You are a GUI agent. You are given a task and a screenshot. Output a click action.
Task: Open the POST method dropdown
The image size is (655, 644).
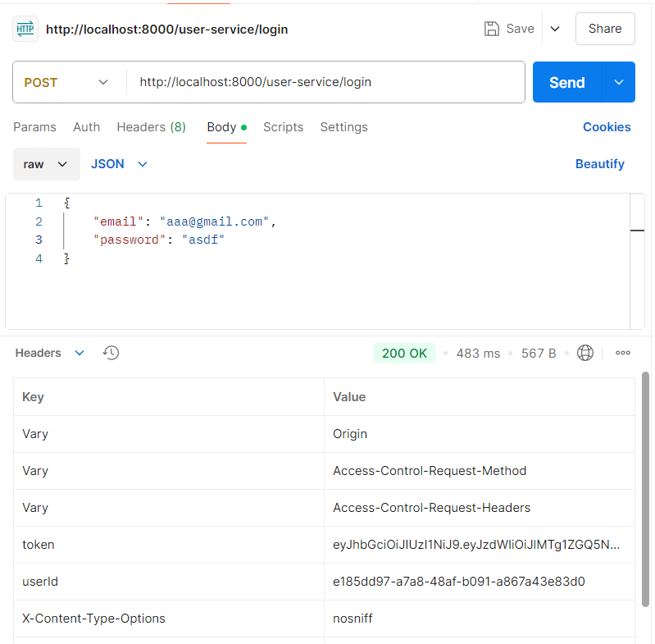pyautogui.click(x=67, y=82)
